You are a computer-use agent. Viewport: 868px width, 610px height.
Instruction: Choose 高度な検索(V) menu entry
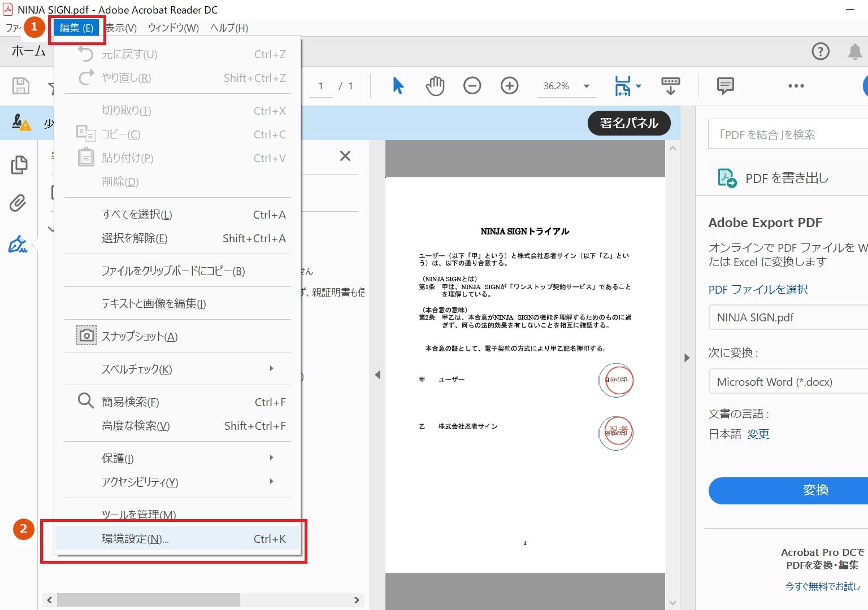[x=177, y=426]
